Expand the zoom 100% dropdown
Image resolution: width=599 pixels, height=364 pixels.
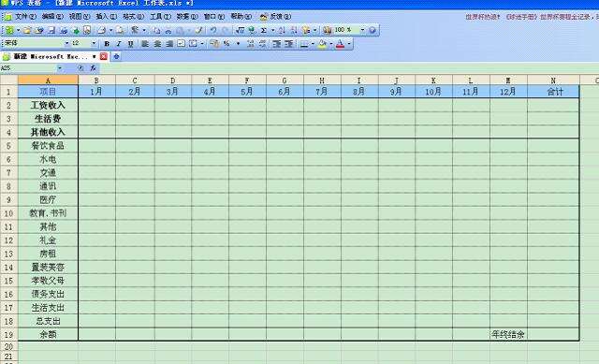[x=362, y=30]
